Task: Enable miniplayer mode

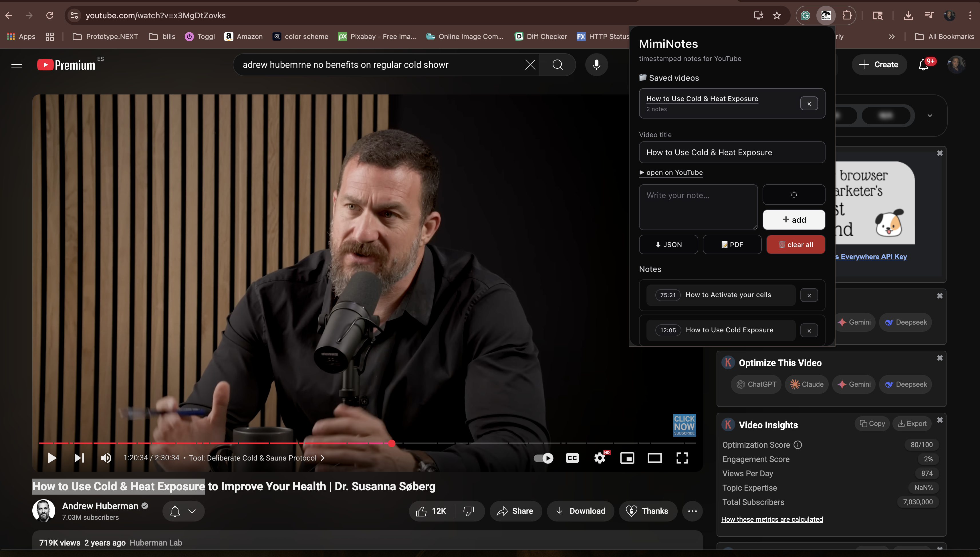Action: [x=627, y=458]
